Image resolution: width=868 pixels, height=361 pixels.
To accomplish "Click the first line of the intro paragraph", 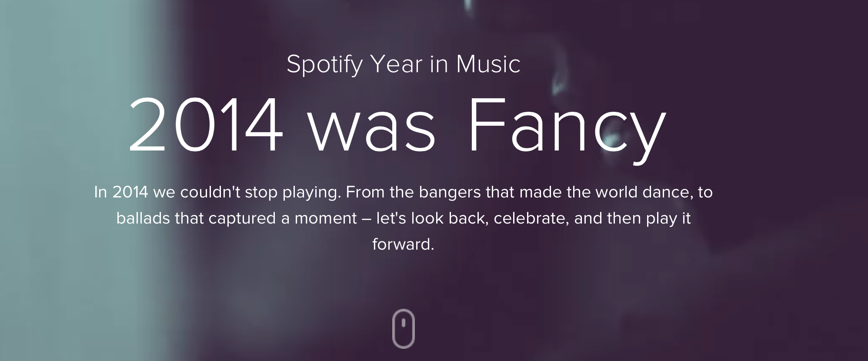I will click(404, 192).
